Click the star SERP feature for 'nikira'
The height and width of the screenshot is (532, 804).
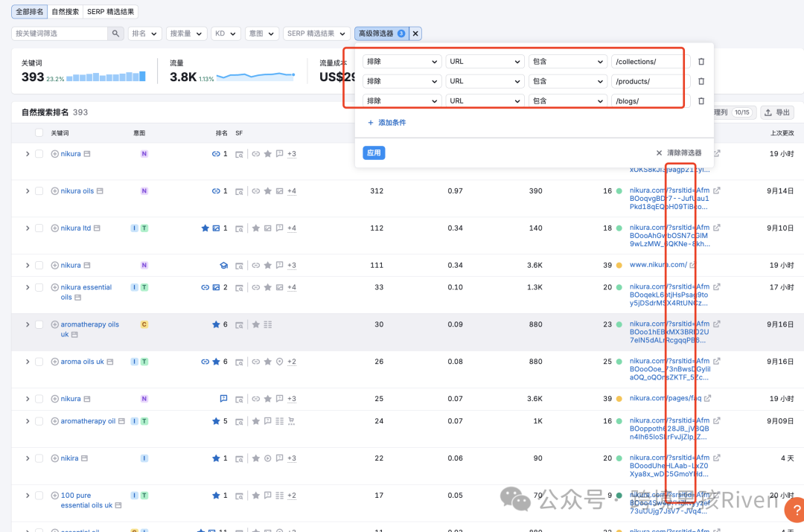(256, 458)
